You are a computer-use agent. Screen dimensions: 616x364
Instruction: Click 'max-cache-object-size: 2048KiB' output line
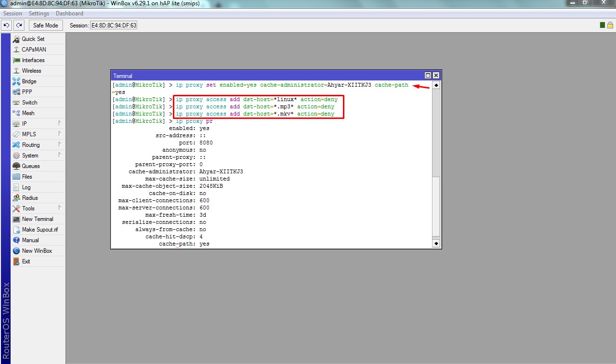[172, 186]
